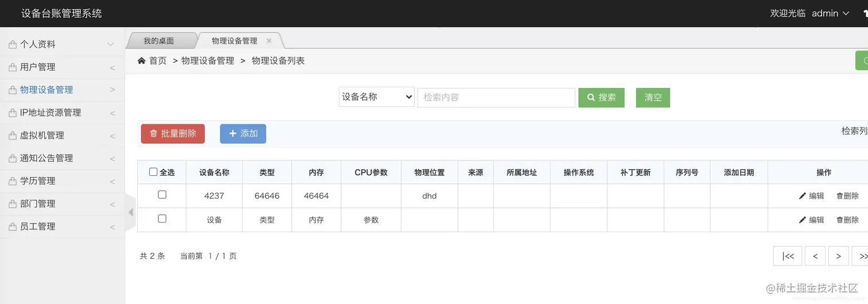Click the 操作系统 table column header
The height and width of the screenshot is (304, 868).
click(579, 172)
